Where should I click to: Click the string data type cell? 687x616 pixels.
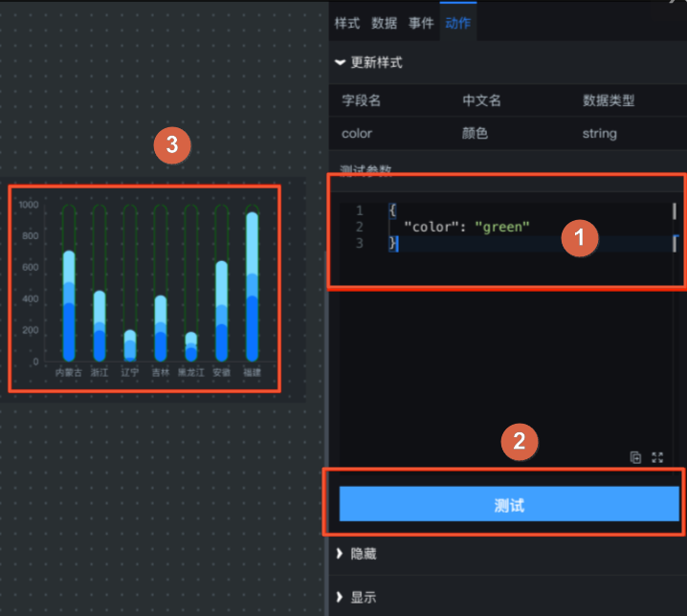tap(599, 133)
